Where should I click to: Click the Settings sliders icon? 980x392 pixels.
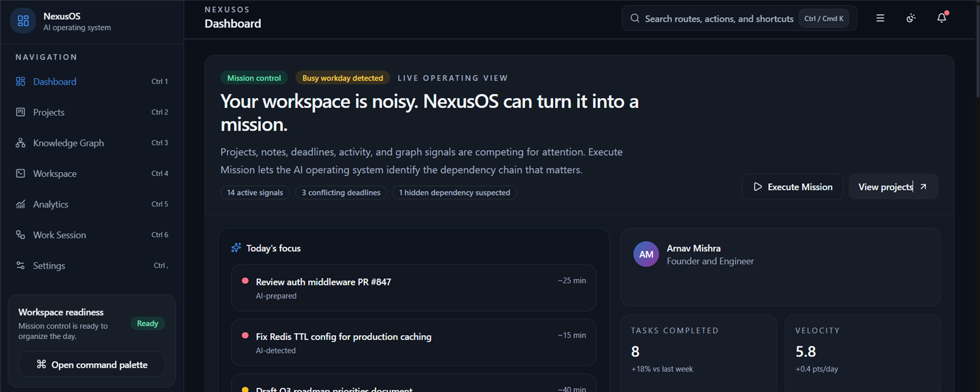click(x=20, y=265)
